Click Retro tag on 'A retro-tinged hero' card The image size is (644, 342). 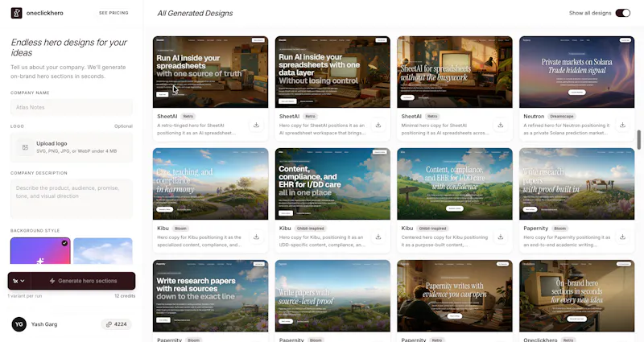[x=188, y=117]
